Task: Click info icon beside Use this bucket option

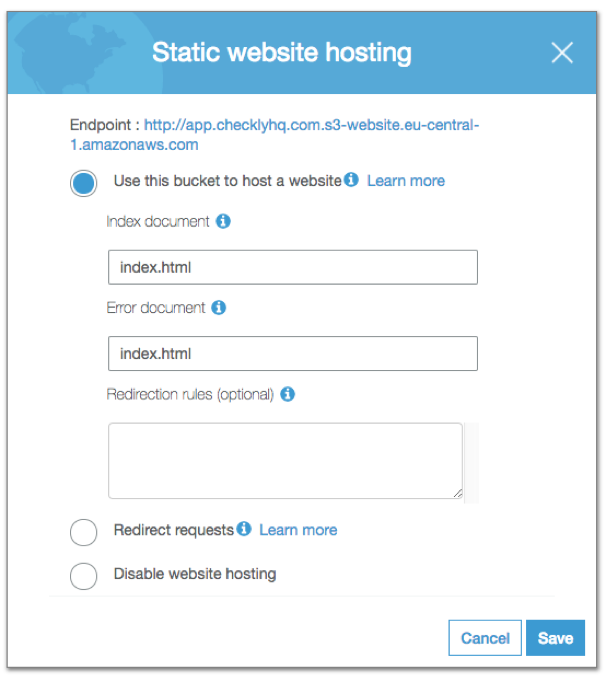Action: tap(351, 180)
